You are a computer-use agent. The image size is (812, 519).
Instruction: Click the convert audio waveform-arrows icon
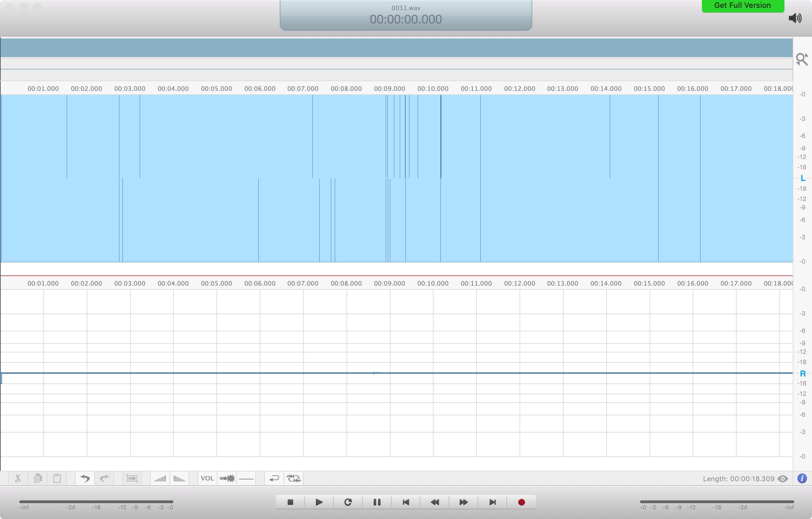[294, 478]
